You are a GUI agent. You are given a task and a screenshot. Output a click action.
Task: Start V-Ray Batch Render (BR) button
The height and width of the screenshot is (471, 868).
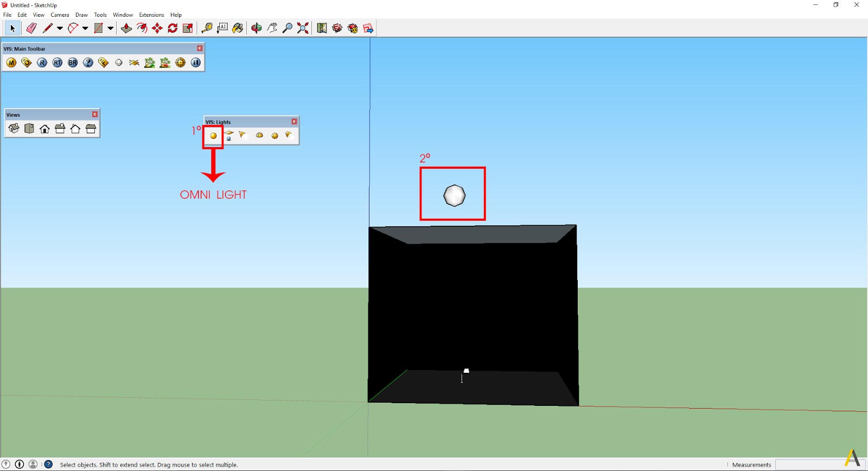pyautogui.click(x=73, y=63)
